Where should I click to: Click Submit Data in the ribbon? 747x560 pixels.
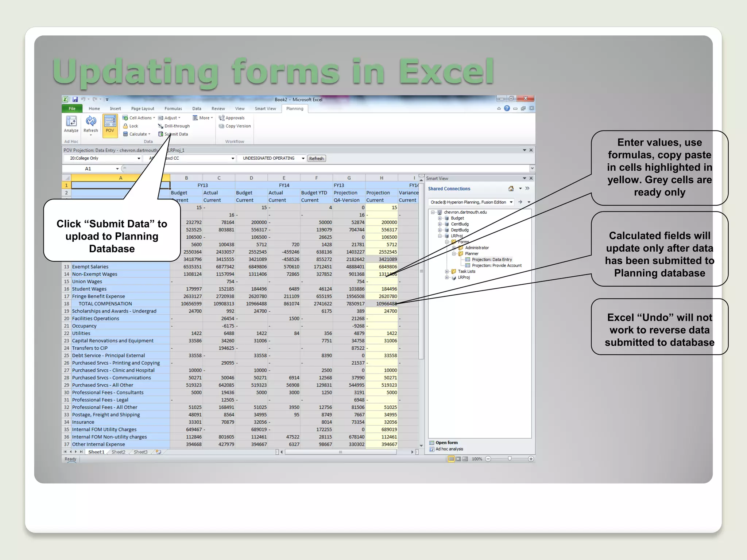click(173, 134)
